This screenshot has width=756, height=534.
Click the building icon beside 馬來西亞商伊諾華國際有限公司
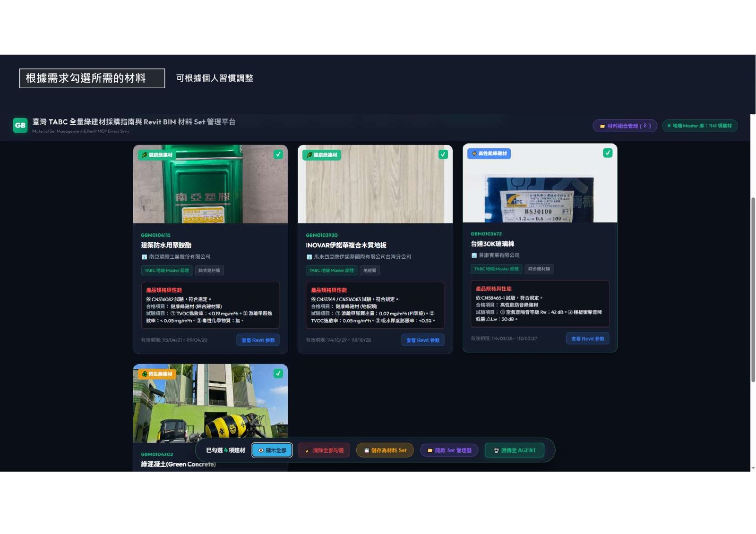309,257
